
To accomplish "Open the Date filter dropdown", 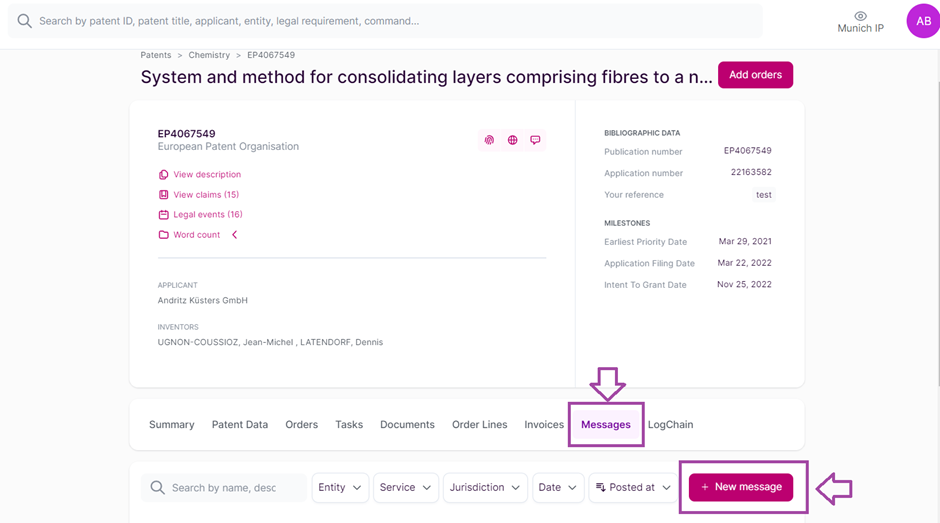I will point(558,488).
